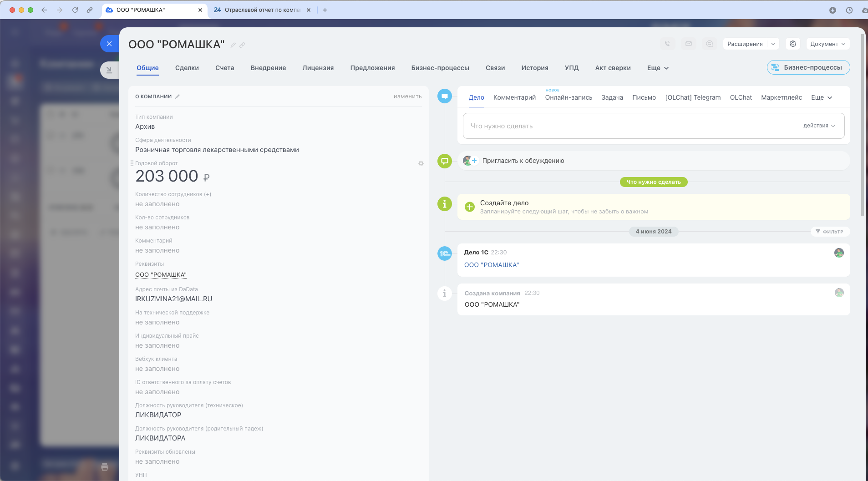Open the ООО "РОМАШКА" link under Реквизиты
The width and height of the screenshot is (868, 481).
coord(161,274)
